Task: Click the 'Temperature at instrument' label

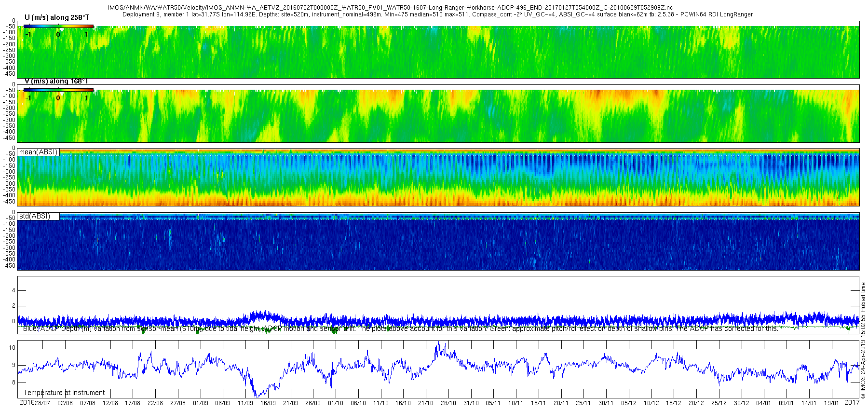Action: pos(64,393)
